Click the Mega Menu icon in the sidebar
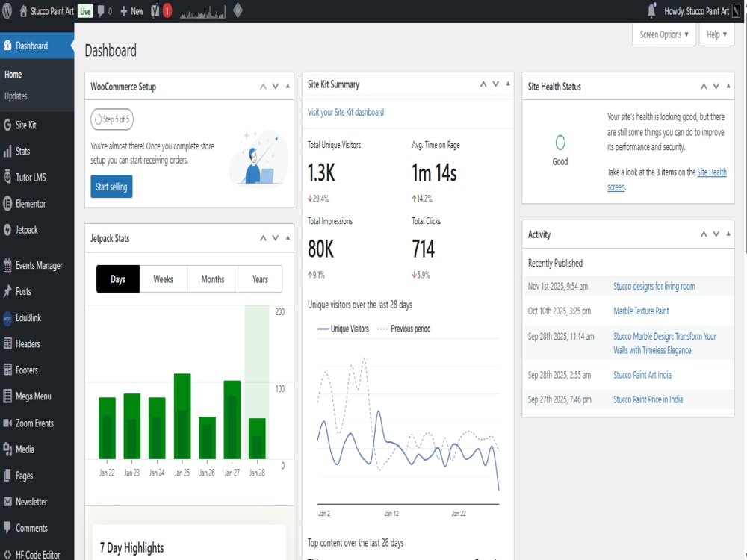 (x=7, y=396)
